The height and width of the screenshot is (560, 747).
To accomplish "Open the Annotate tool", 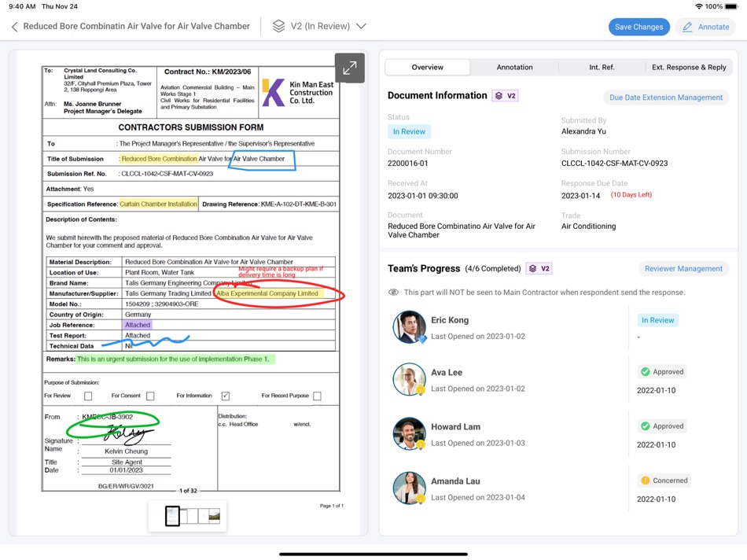I will (x=705, y=27).
